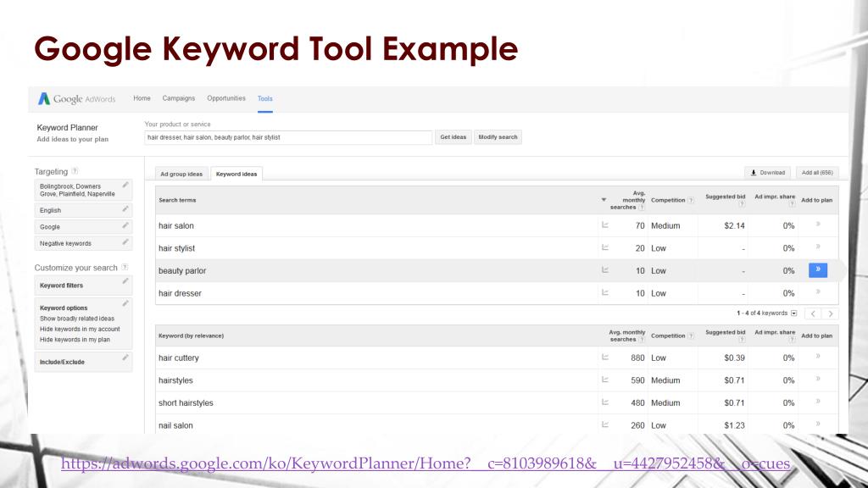This screenshot has height=488, width=868.
Task: Open the trend chart icon for hair dresser
Action: (x=605, y=292)
